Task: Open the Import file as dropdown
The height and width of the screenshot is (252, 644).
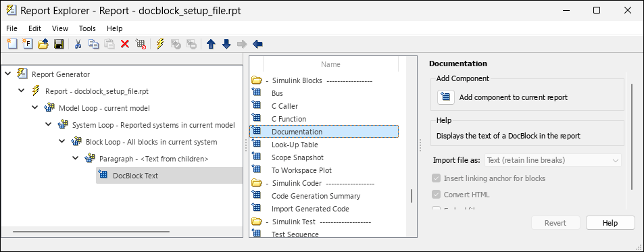Action: (553, 160)
